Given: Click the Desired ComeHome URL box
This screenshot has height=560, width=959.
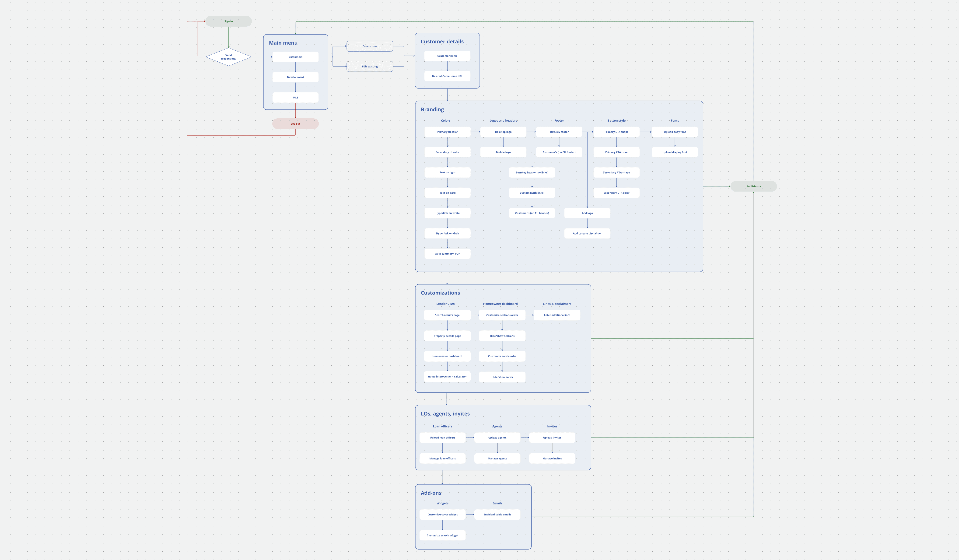Looking at the screenshot, I should coord(447,76).
